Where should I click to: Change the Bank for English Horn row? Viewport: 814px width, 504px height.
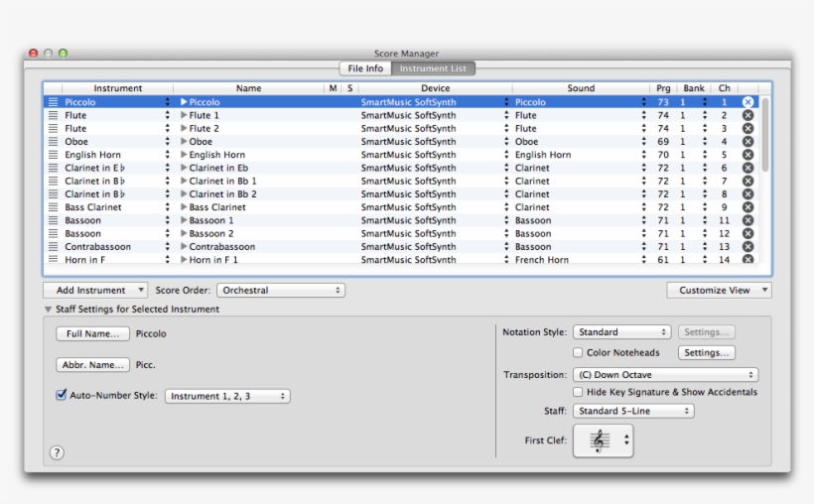coord(705,155)
